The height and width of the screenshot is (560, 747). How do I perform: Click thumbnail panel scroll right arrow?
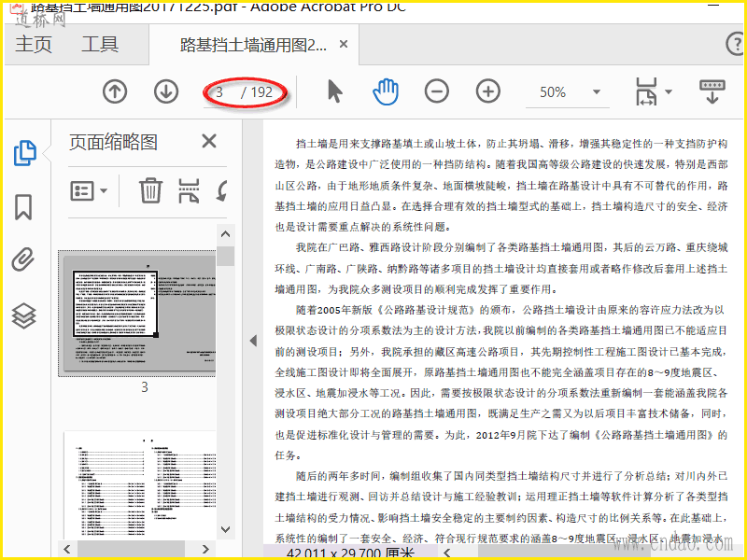[x=205, y=549]
